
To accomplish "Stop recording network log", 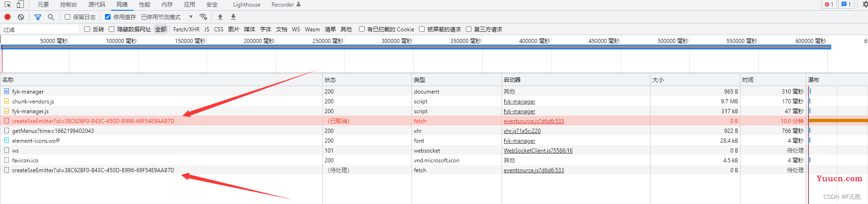I will [7, 17].
